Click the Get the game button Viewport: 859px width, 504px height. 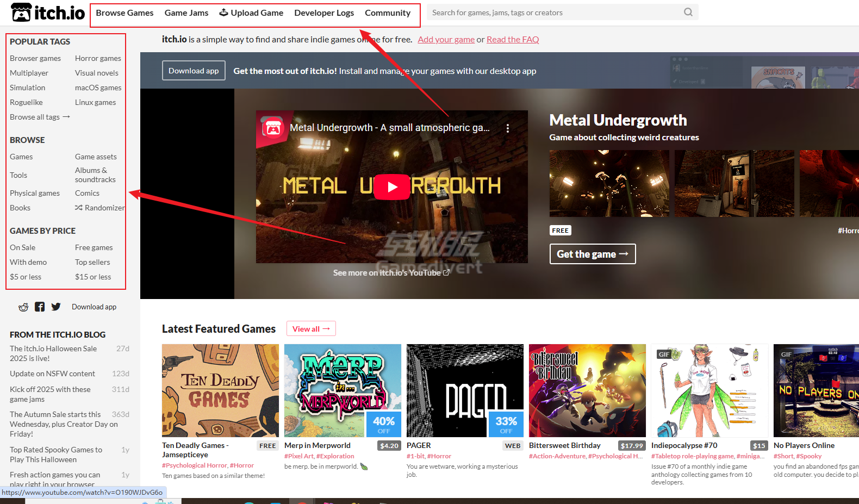coord(592,254)
